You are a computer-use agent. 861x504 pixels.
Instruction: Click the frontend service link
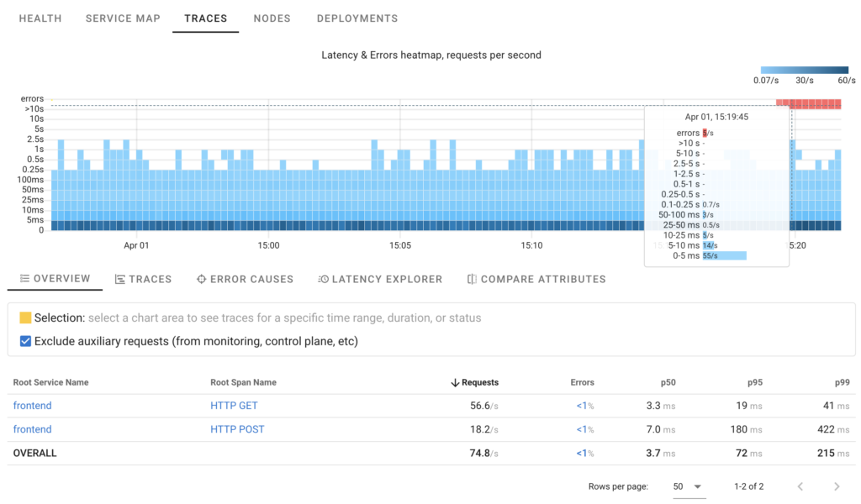[32, 406]
